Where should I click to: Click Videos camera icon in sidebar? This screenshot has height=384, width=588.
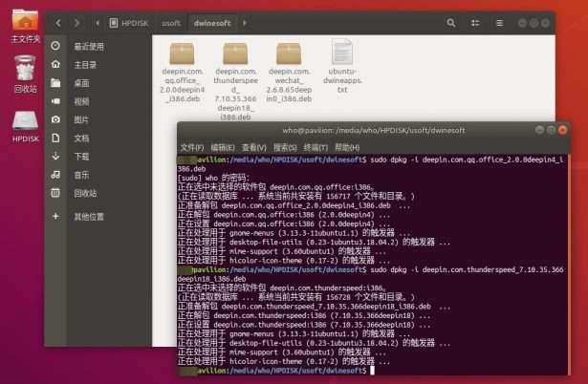coord(55,101)
